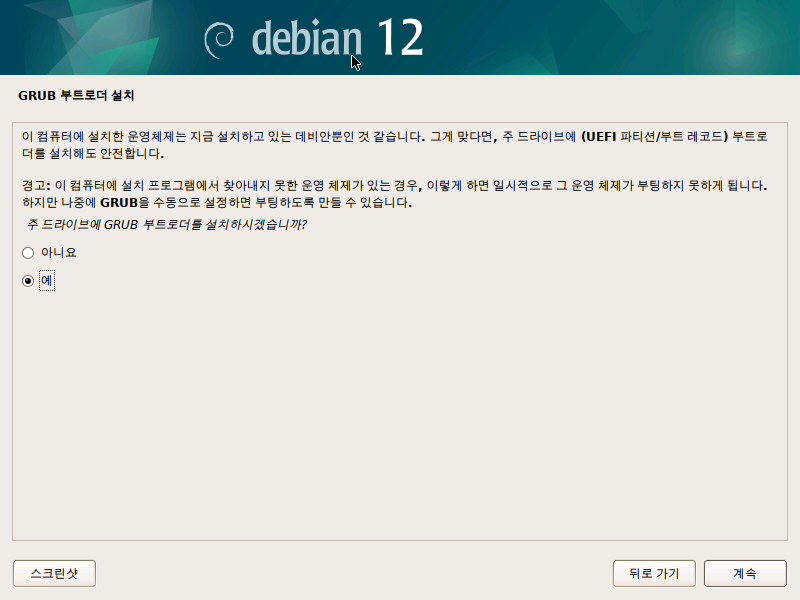Screen dimensions: 800x600
Task: Continue installation with the 계속 button
Action: click(745, 573)
